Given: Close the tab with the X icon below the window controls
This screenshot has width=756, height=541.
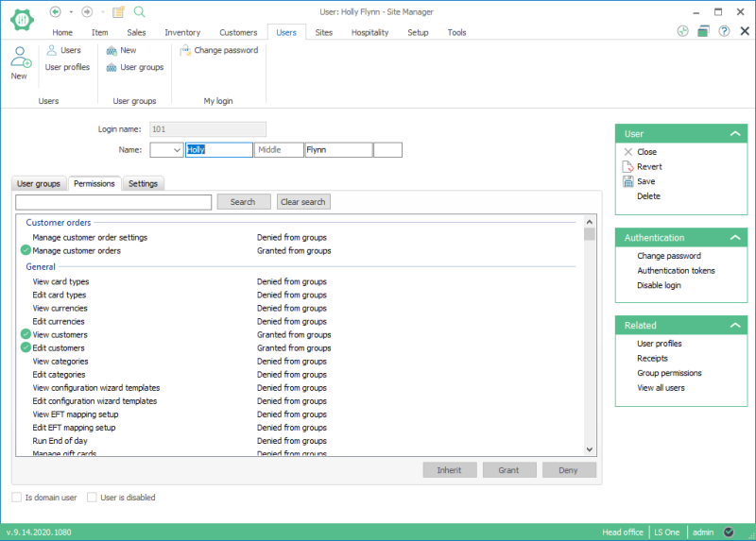Looking at the screenshot, I should (745, 31).
